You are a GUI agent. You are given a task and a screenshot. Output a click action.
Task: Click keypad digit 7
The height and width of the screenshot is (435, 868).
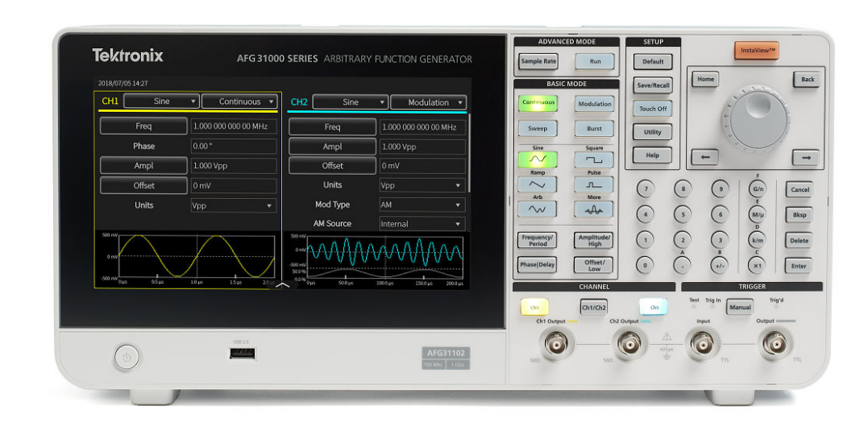click(x=646, y=188)
